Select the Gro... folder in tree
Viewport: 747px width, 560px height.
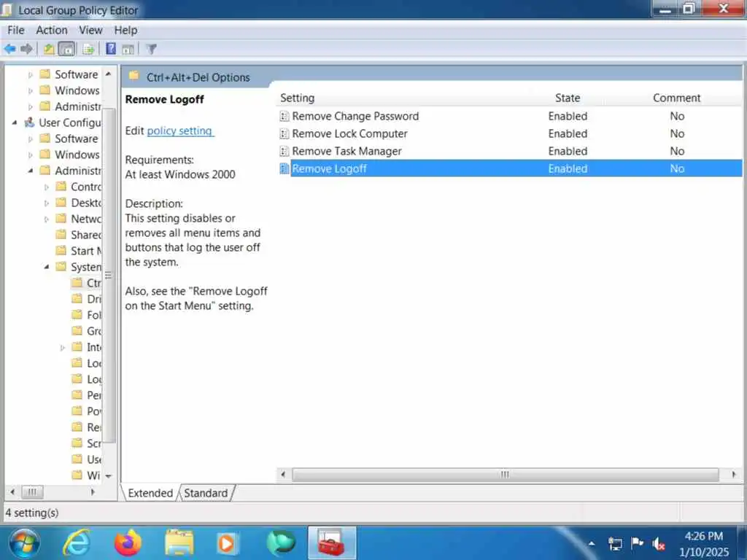pyautogui.click(x=86, y=331)
